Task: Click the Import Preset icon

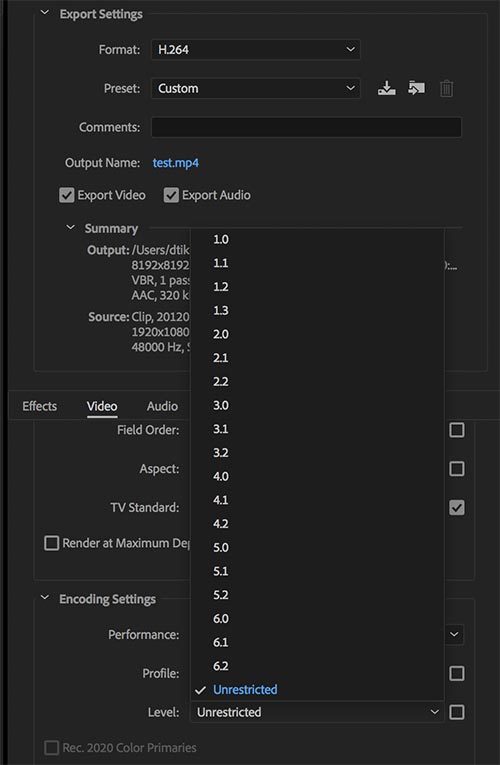Action: pos(416,89)
